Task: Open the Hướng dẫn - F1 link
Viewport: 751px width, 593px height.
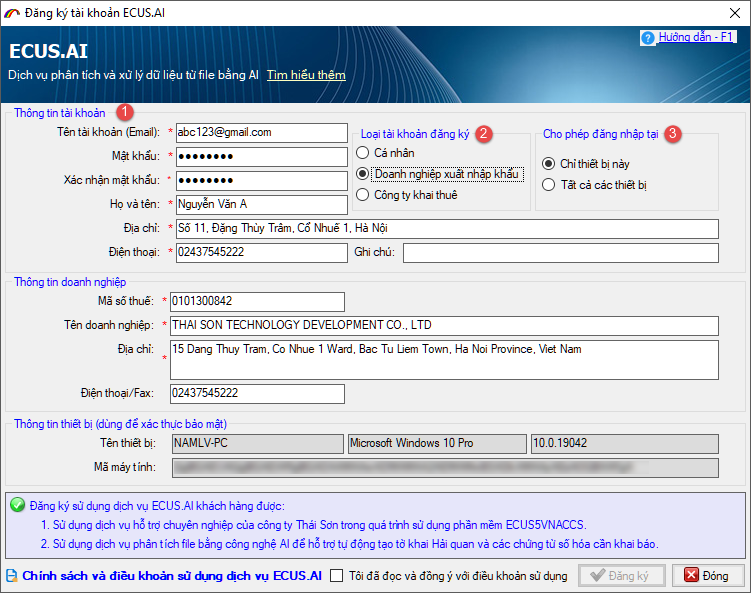Action: (x=696, y=37)
